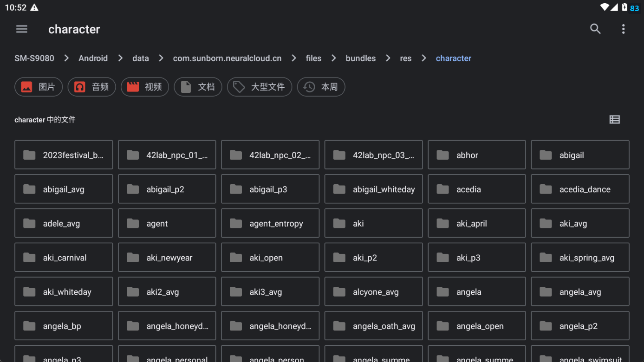Filter by 视频 video chip
The height and width of the screenshot is (362, 644).
[145, 87]
